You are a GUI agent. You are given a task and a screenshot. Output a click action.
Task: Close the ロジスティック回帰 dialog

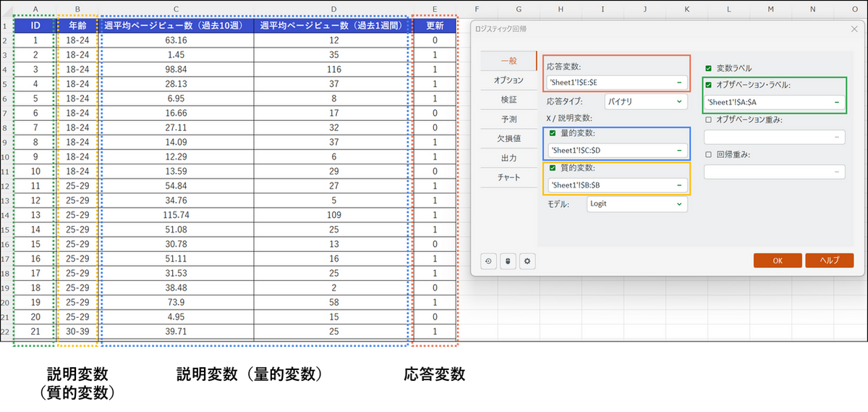(x=854, y=28)
